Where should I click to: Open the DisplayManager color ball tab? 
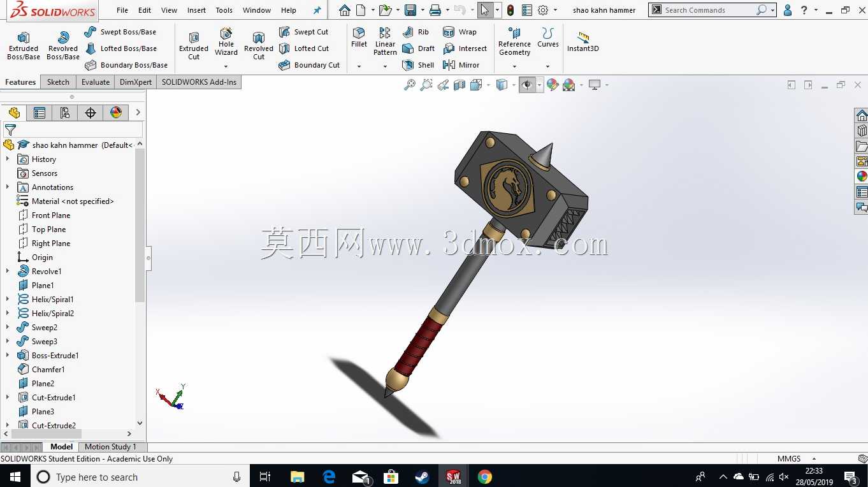click(x=116, y=113)
